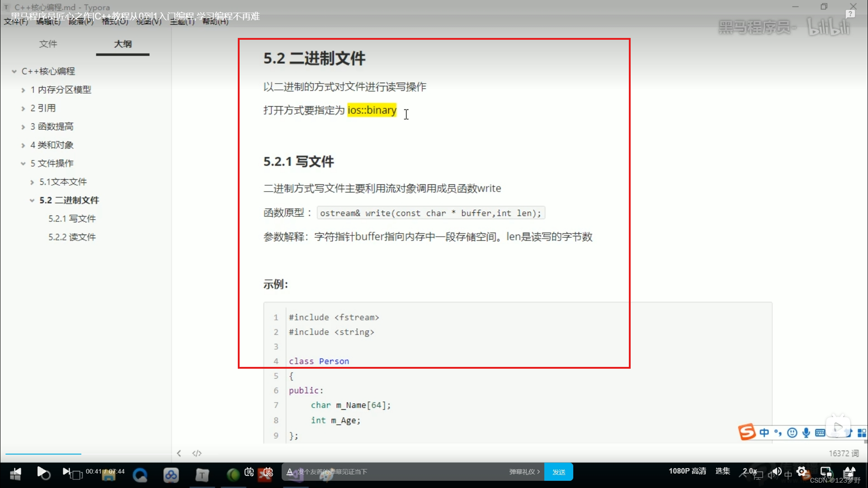This screenshot has width=868, height=488.
Task: Open the Sogou toolbox grid icon
Action: click(x=862, y=433)
